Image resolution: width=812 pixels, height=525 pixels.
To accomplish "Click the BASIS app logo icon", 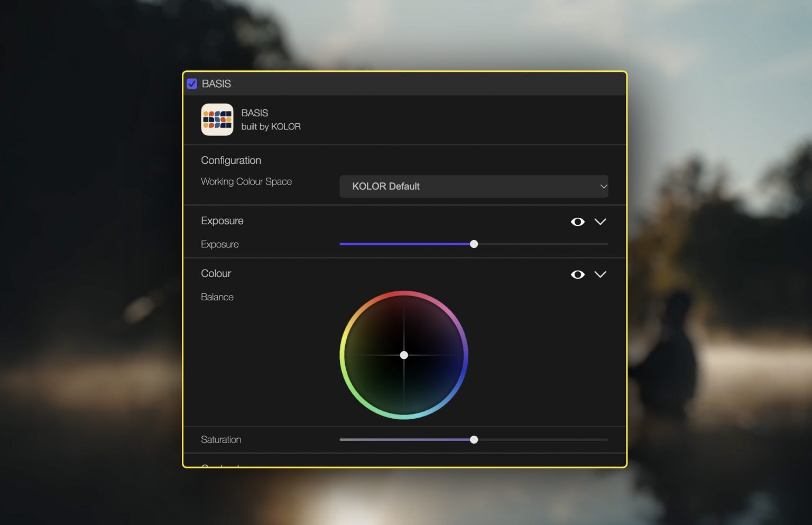I will coord(217,119).
